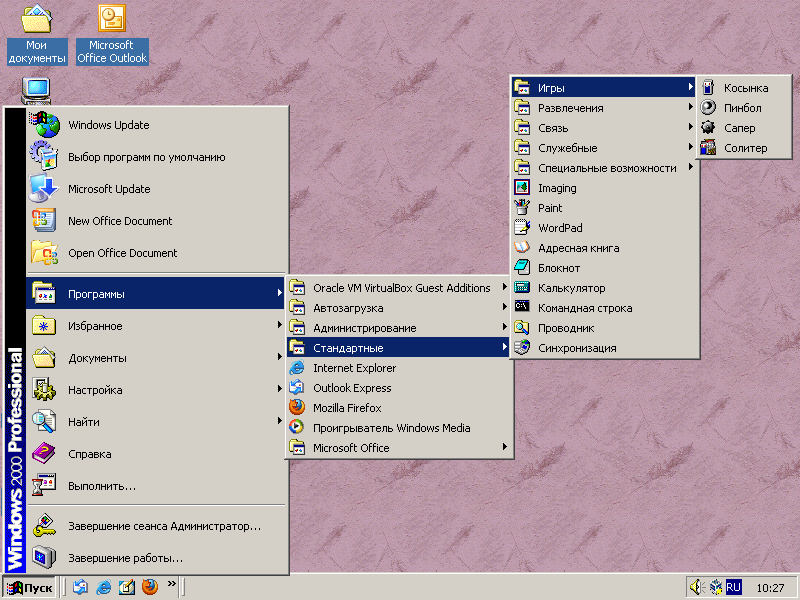800x600 pixels.
Task: Expand the Документы submenu arrow
Action: pyautogui.click(x=280, y=357)
